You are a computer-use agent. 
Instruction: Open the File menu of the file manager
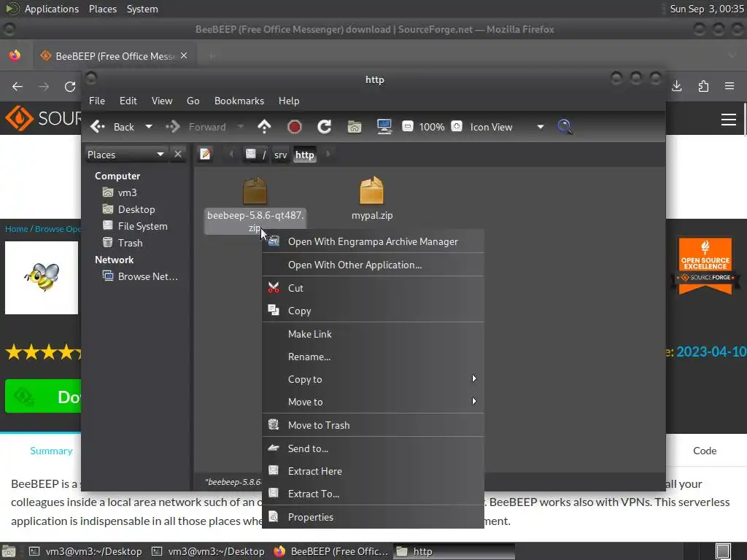pyautogui.click(x=97, y=101)
